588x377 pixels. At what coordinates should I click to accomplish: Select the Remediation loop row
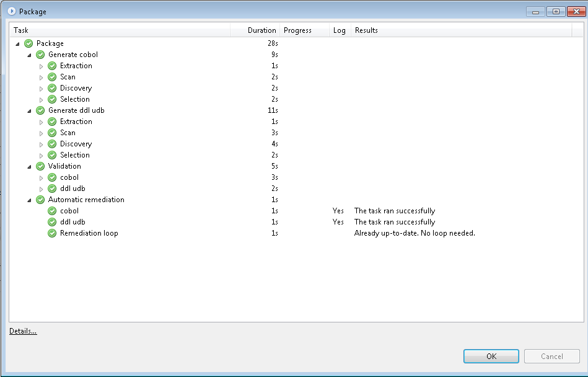point(89,233)
